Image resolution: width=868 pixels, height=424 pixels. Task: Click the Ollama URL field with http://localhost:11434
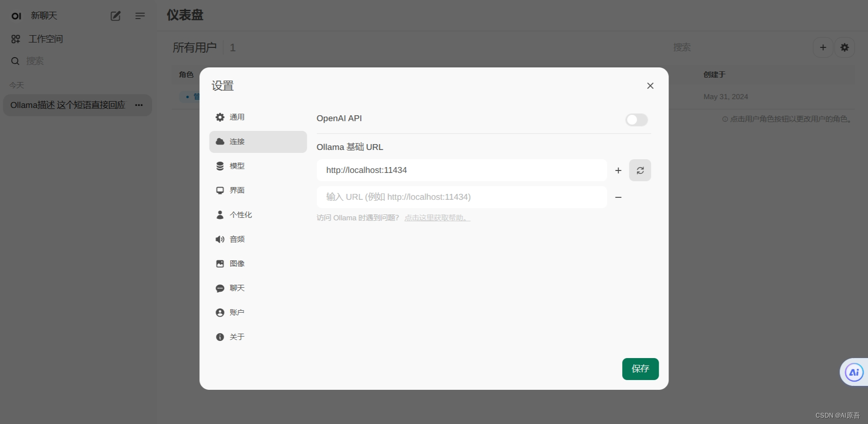(461, 170)
